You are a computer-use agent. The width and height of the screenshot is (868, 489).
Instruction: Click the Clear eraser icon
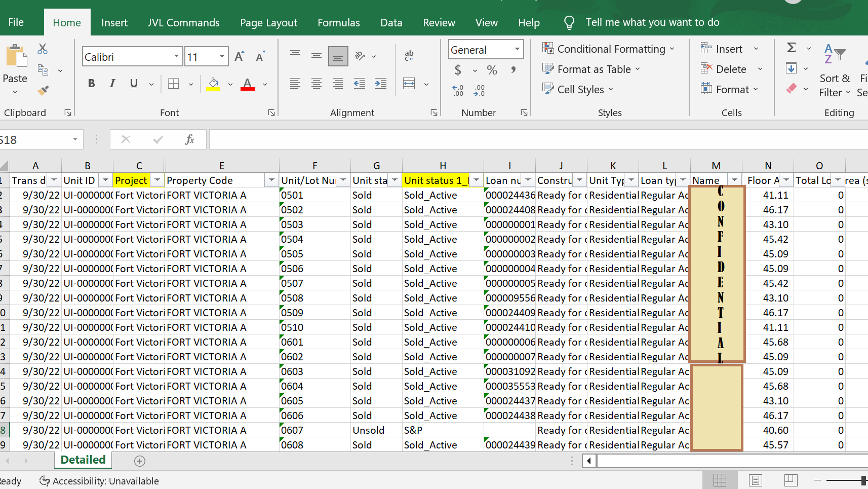click(x=792, y=88)
